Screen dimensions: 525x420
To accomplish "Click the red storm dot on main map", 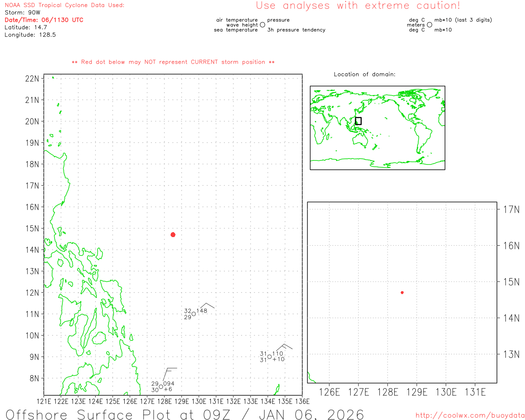I will (173, 235).
